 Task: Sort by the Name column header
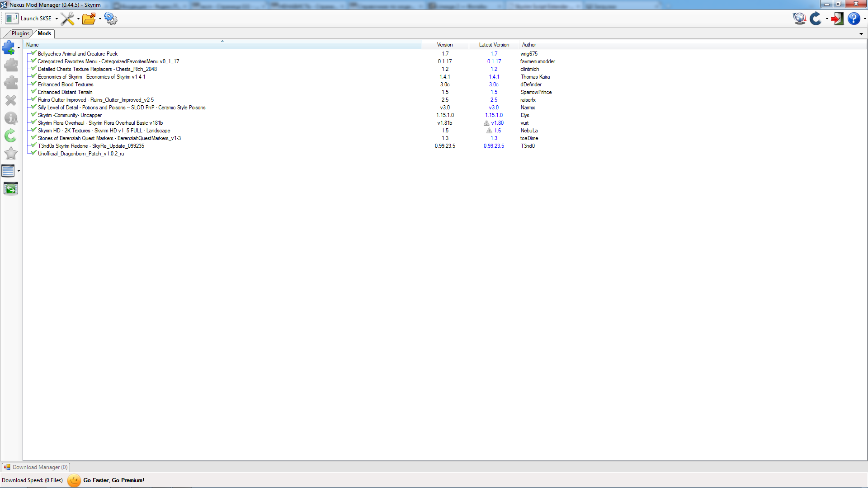point(222,45)
